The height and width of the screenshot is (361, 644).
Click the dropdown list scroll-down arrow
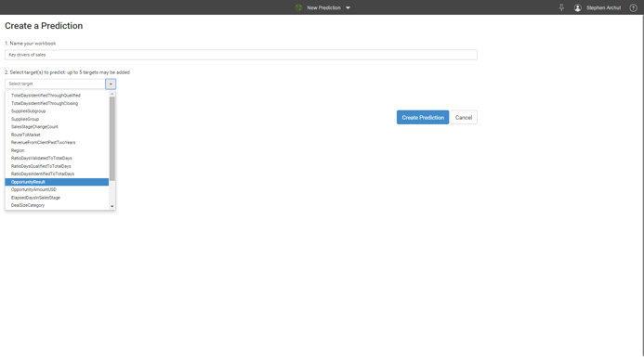(x=112, y=206)
